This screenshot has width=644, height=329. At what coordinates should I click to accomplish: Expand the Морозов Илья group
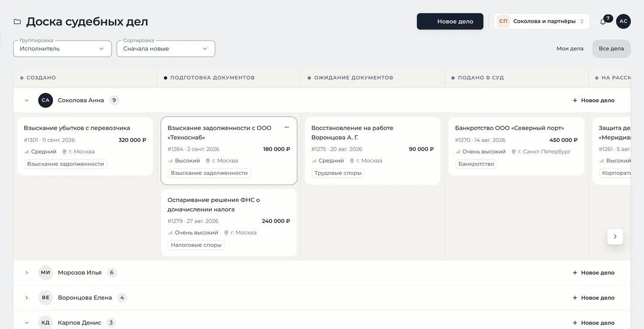point(27,273)
